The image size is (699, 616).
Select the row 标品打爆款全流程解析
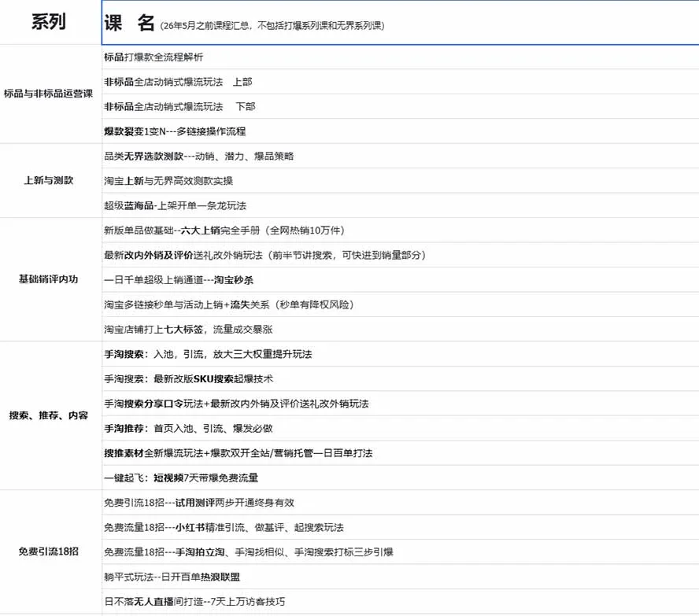pos(401,57)
